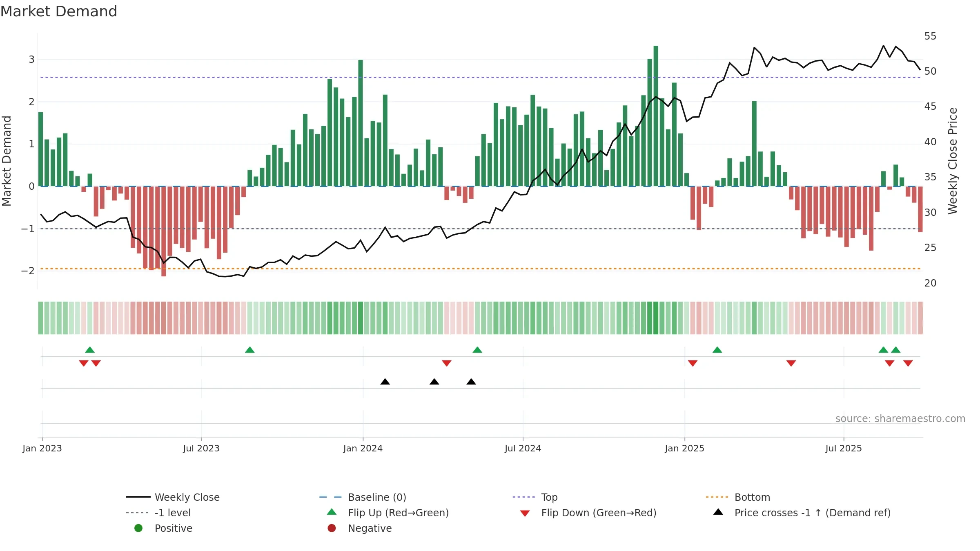The height and width of the screenshot is (551, 980).
Task: Toggle the -1 level legend entry
Action: tap(158, 513)
